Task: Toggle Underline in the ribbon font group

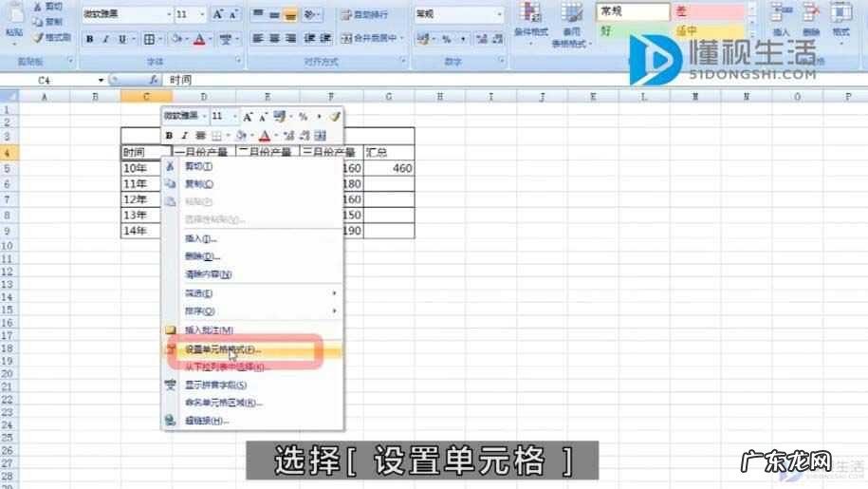Action: tap(122, 39)
